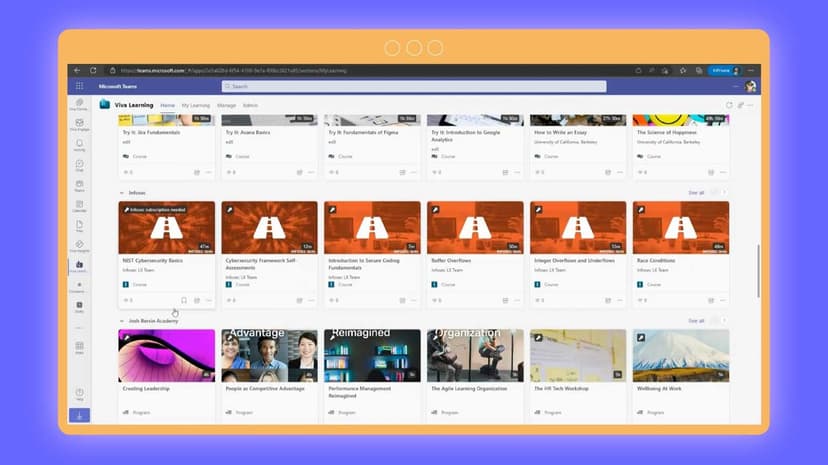Open The HR Tech Workshop thumbnail

(x=578, y=356)
